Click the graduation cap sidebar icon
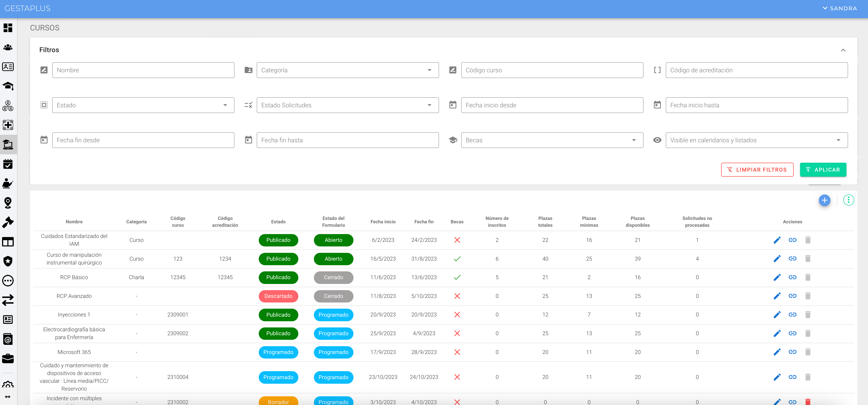 point(8,86)
